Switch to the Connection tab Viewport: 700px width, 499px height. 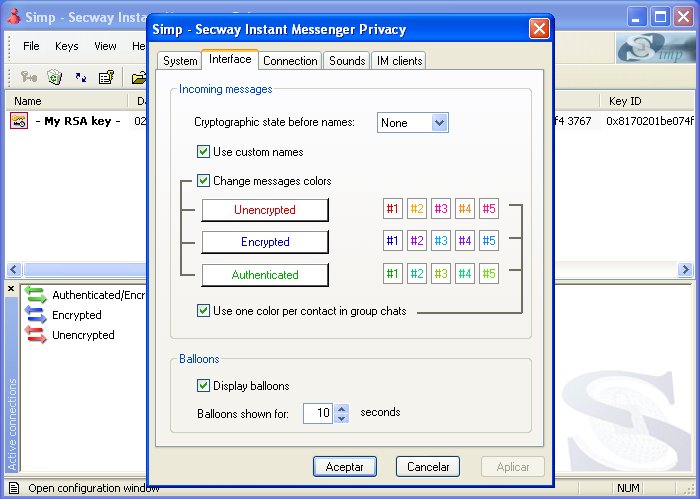290,61
